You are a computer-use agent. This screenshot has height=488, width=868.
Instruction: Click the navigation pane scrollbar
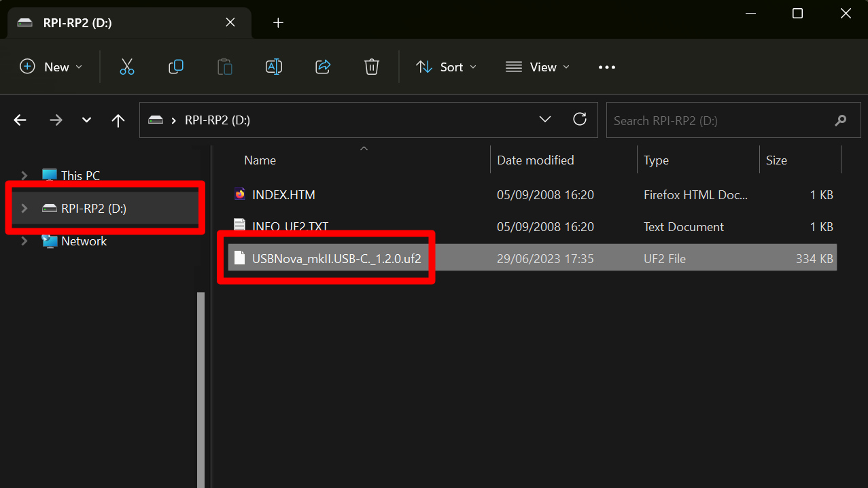(x=201, y=389)
